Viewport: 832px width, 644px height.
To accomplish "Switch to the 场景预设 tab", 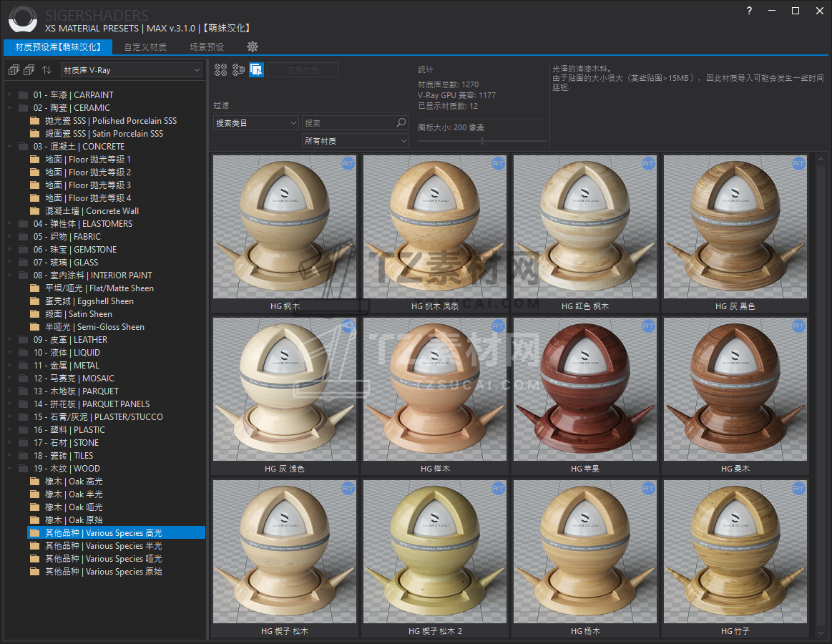I will tap(207, 47).
